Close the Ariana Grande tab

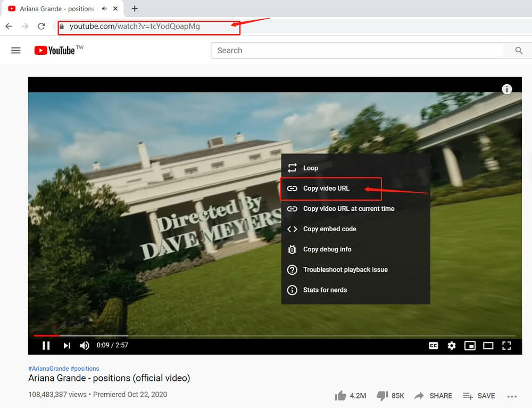115,9
